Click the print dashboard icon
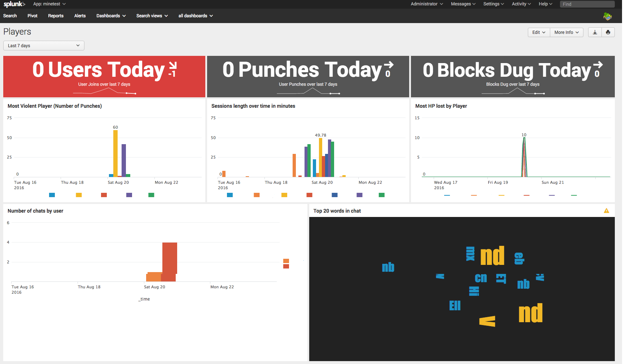626x364 pixels. (608, 32)
